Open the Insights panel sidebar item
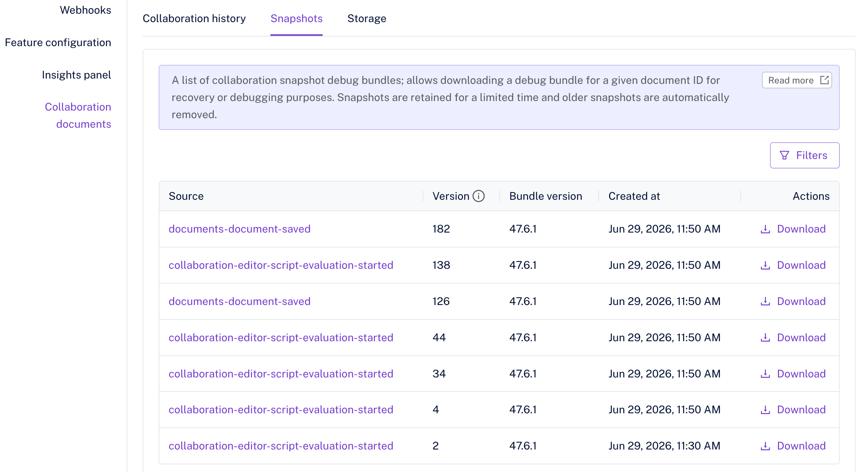This screenshot has height=472, width=868. click(76, 75)
